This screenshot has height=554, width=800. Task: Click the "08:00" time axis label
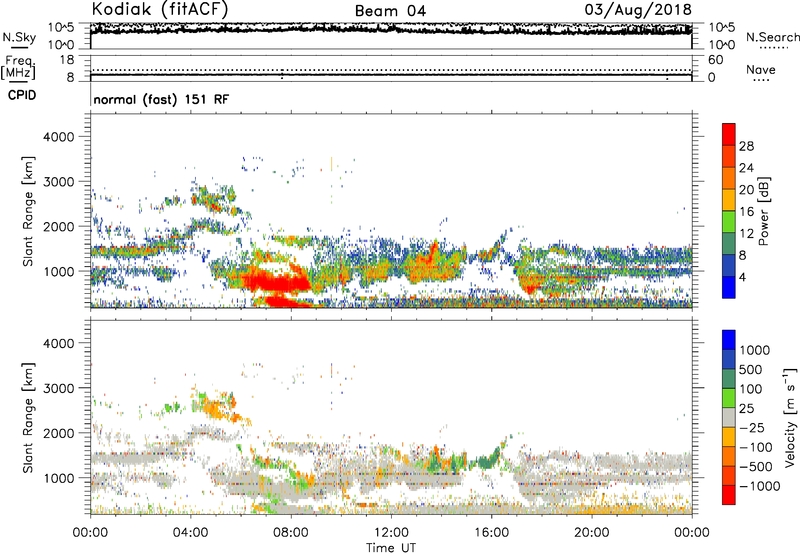[291, 533]
